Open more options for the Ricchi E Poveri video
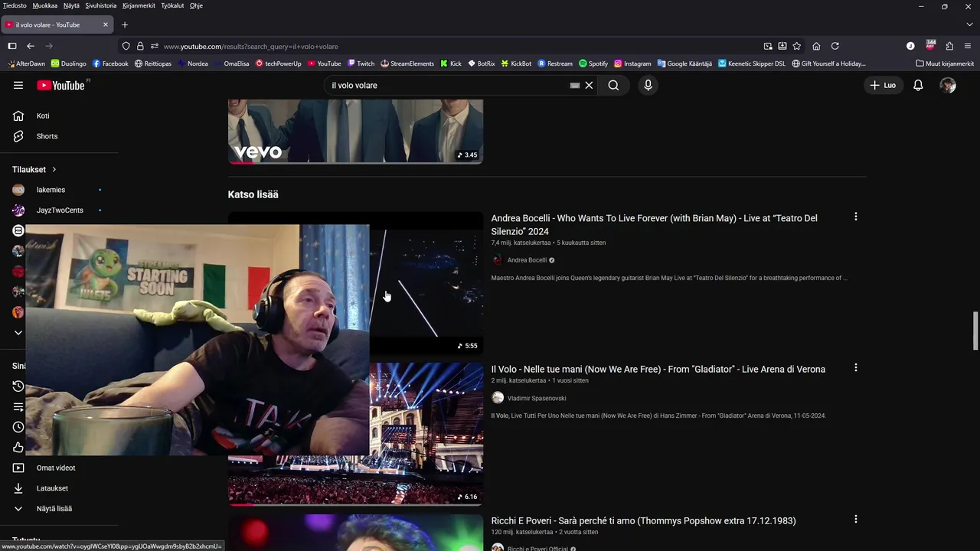980x551 pixels. [855, 519]
